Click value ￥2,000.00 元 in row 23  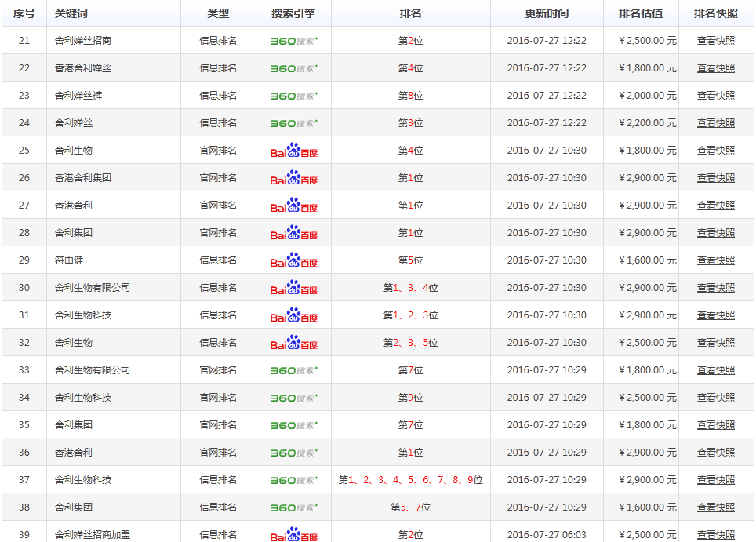[x=648, y=96]
